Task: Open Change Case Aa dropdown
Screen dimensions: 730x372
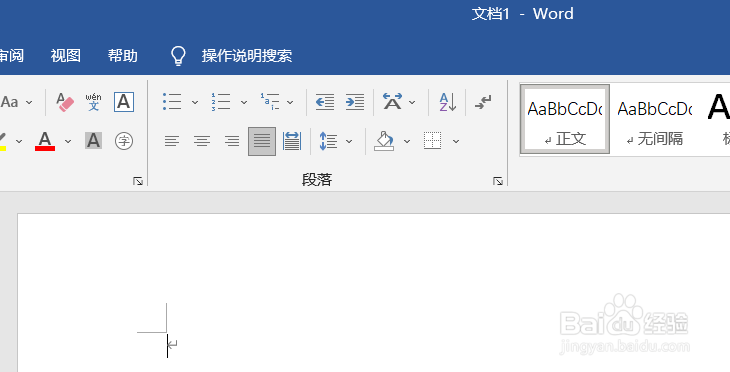Action: coord(16,102)
